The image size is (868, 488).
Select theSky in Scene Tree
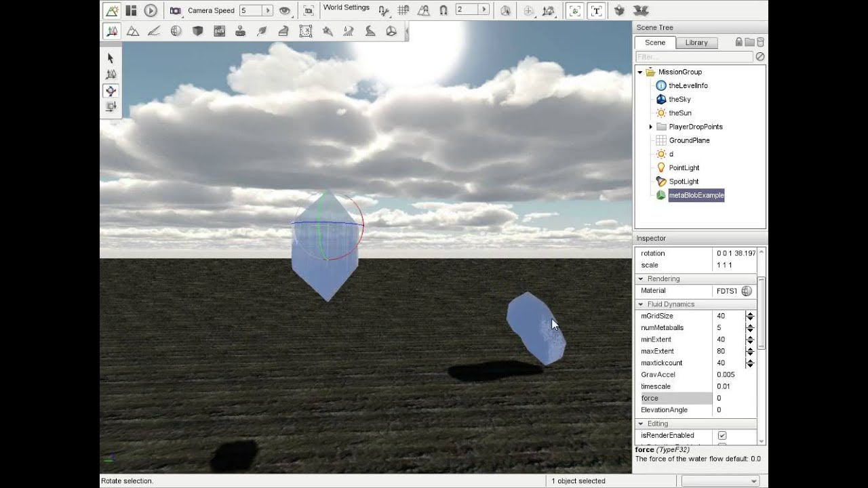click(x=679, y=99)
